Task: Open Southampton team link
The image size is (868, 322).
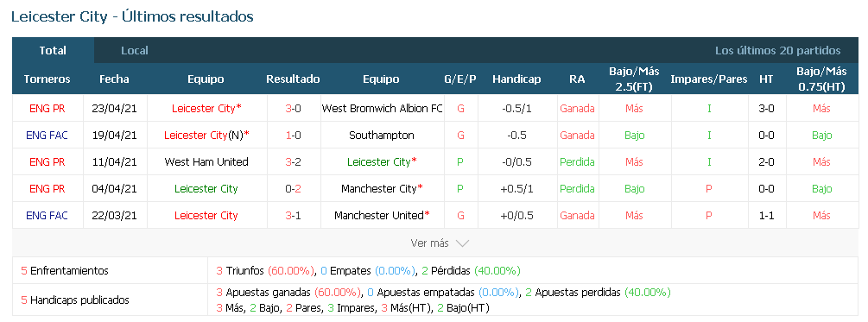Action: tap(382, 135)
